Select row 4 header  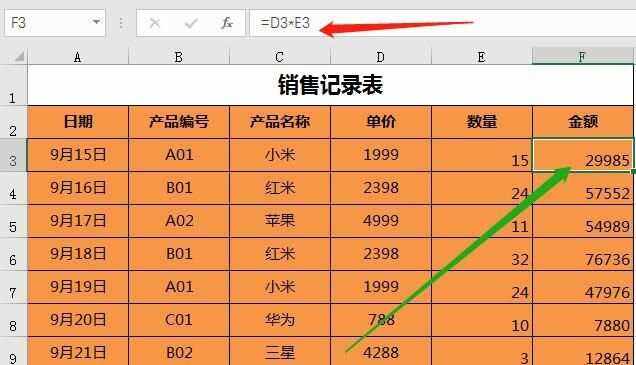coord(13,188)
